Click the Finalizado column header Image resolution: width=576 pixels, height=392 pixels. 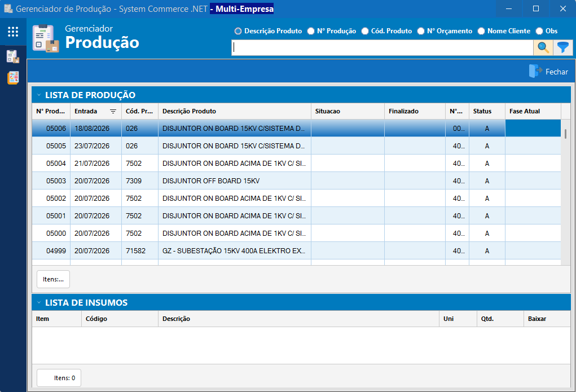[415, 111]
